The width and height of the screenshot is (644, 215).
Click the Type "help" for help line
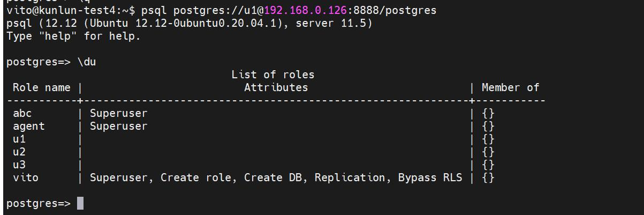tap(74, 36)
